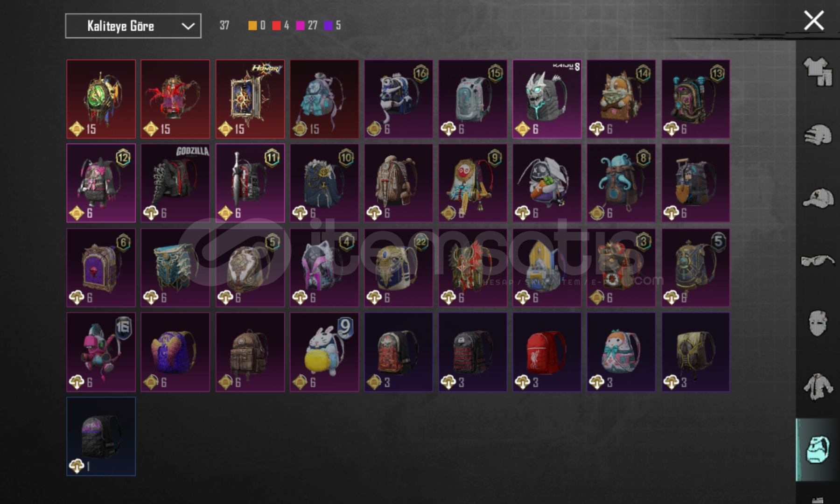The image size is (840, 504).
Task: Select the black backpack in last row
Action: (101, 436)
